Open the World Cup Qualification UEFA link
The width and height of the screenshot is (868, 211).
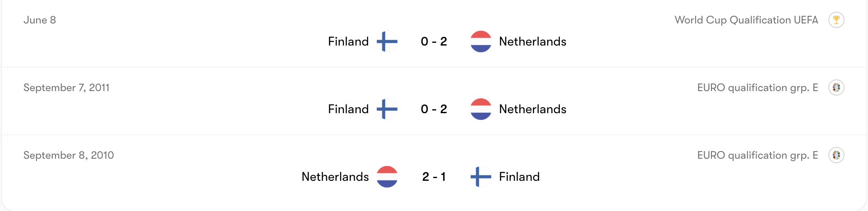pos(746,20)
